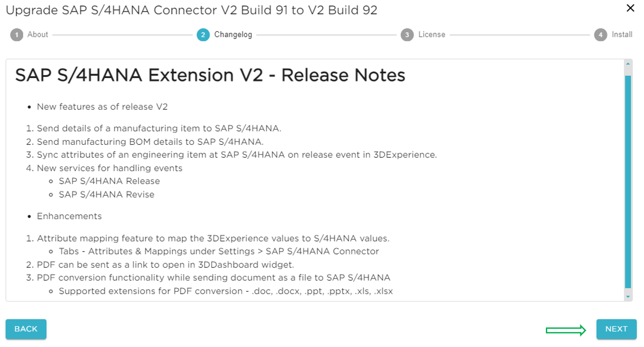Click the "New features as of release V2" line

click(102, 106)
